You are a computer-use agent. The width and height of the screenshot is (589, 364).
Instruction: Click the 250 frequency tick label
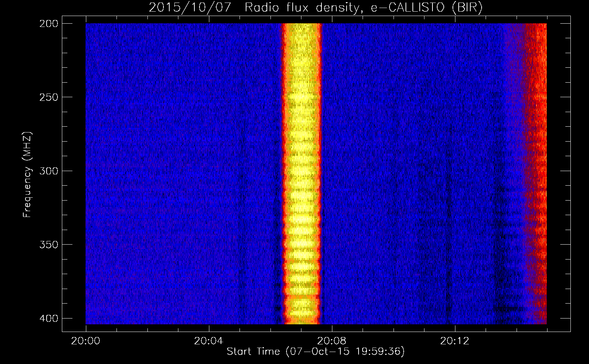pos(48,97)
